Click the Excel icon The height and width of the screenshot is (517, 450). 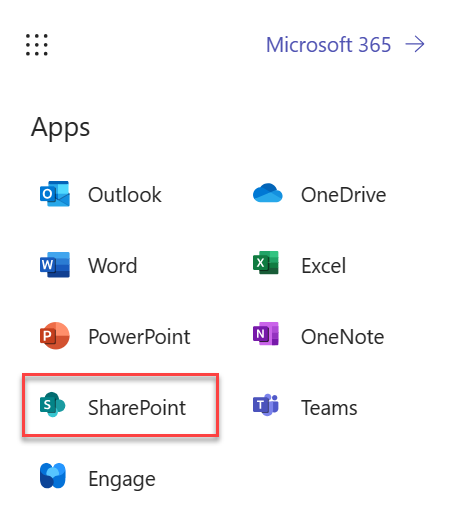(x=266, y=263)
